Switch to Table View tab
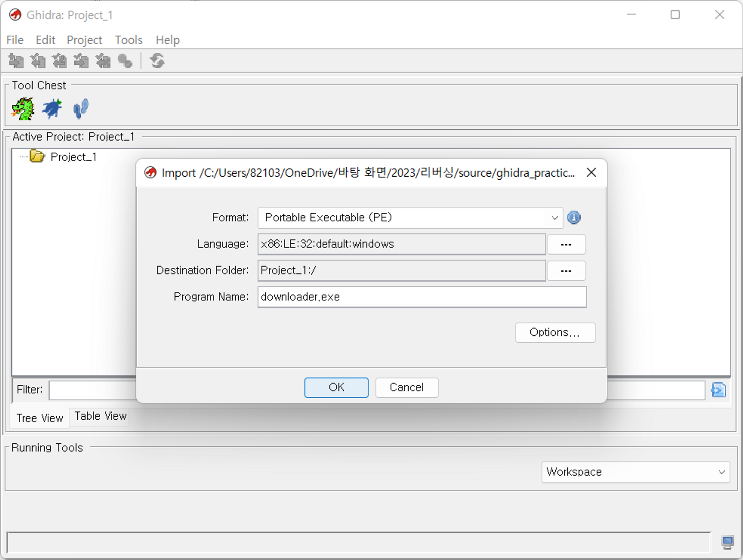The height and width of the screenshot is (560, 743). [100, 416]
